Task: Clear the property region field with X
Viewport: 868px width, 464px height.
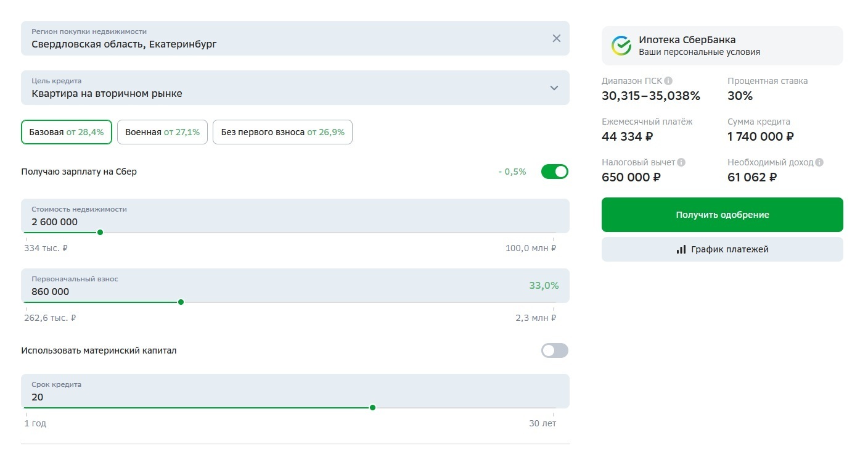Action: (x=557, y=38)
